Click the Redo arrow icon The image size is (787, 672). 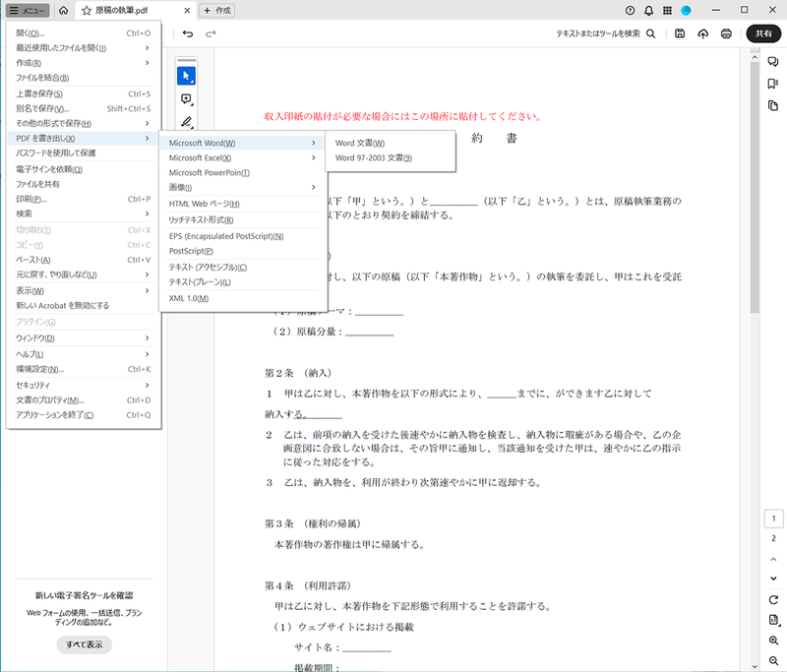pyautogui.click(x=211, y=33)
